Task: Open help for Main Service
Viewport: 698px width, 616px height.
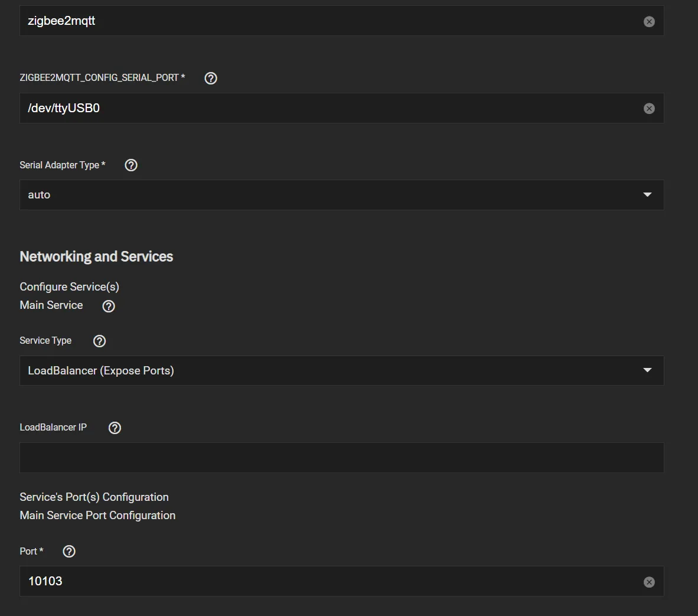Action: [108, 306]
